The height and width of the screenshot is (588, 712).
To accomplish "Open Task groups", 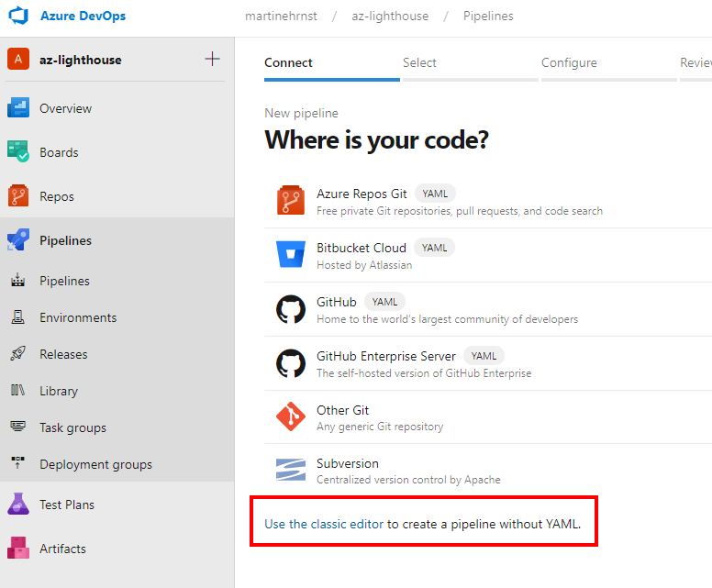I will point(72,427).
